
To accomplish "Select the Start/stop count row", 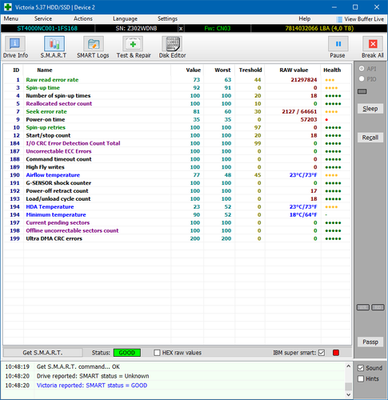I will (177, 135).
